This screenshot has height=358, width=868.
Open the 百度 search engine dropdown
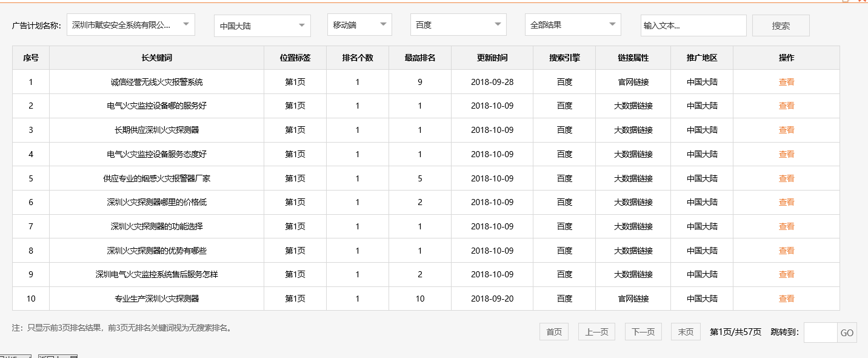458,24
